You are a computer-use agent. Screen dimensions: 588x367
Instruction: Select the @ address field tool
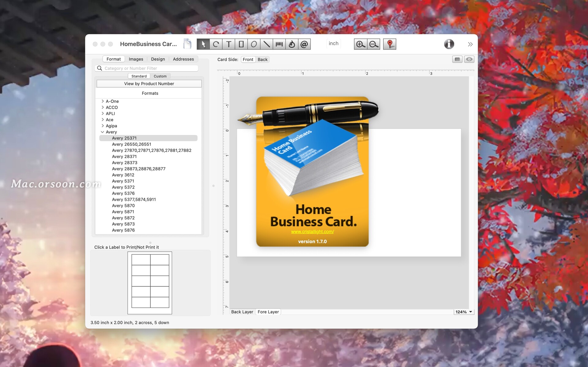point(304,44)
